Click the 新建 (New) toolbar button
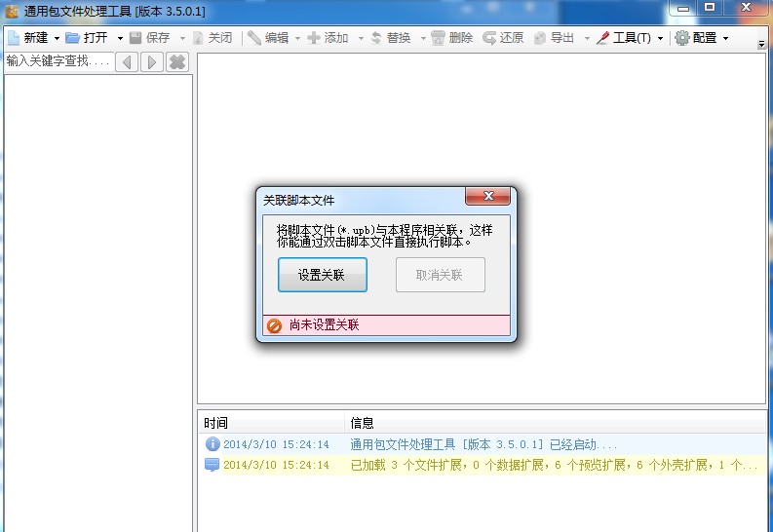The height and width of the screenshot is (532, 773). pyautogui.click(x=28, y=38)
